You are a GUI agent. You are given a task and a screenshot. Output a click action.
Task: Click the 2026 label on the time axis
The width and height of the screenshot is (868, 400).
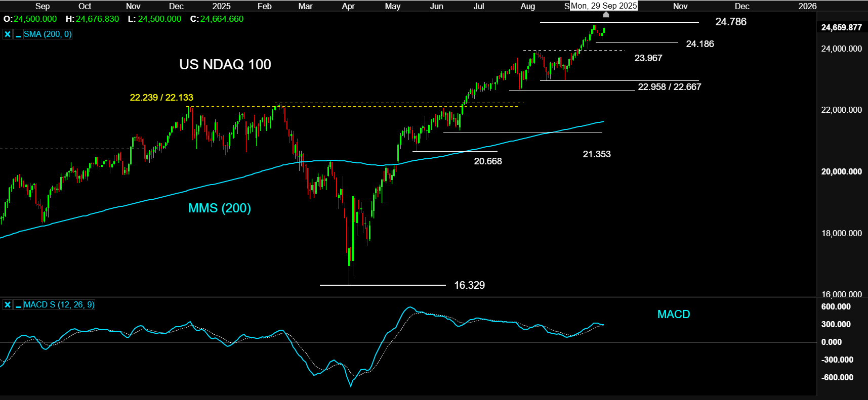pos(808,6)
